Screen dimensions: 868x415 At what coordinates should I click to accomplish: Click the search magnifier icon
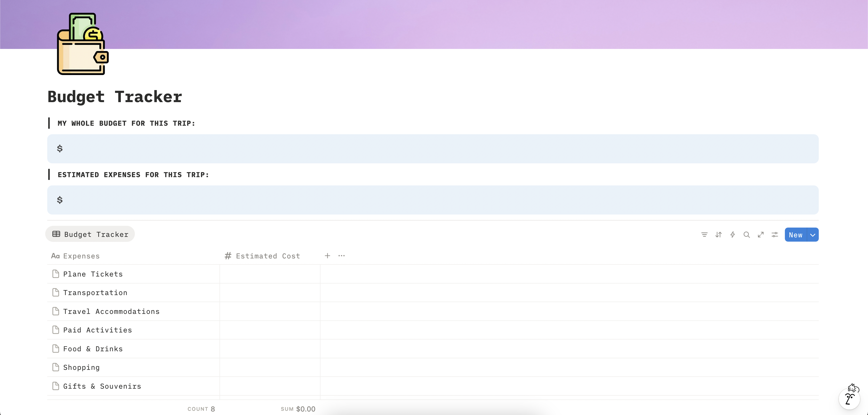746,235
